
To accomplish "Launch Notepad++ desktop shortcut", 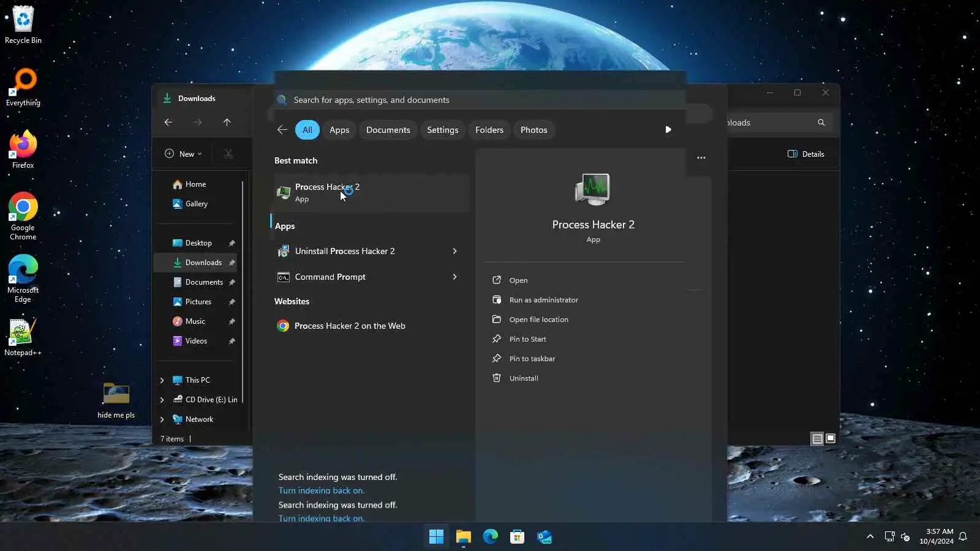I will pos(23,337).
